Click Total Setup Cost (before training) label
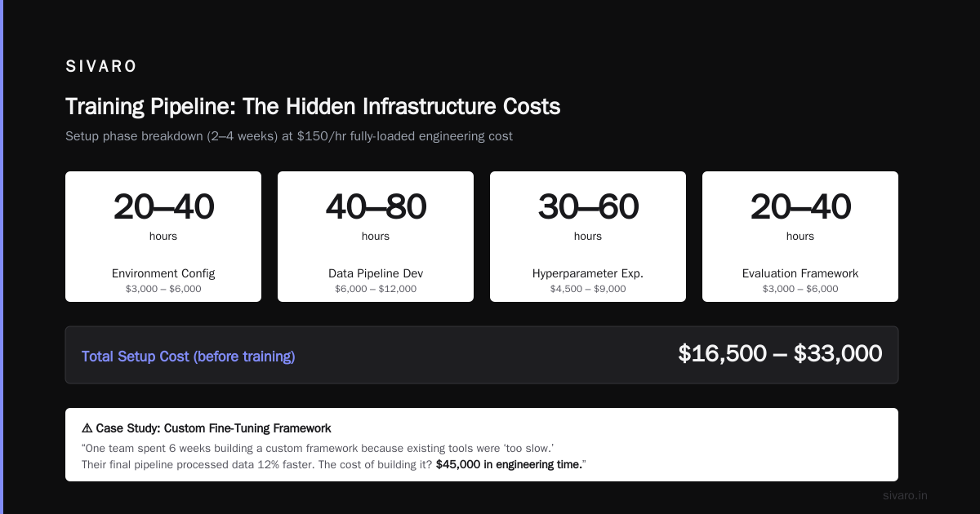Image resolution: width=980 pixels, height=514 pixels. tap(189, 357)
